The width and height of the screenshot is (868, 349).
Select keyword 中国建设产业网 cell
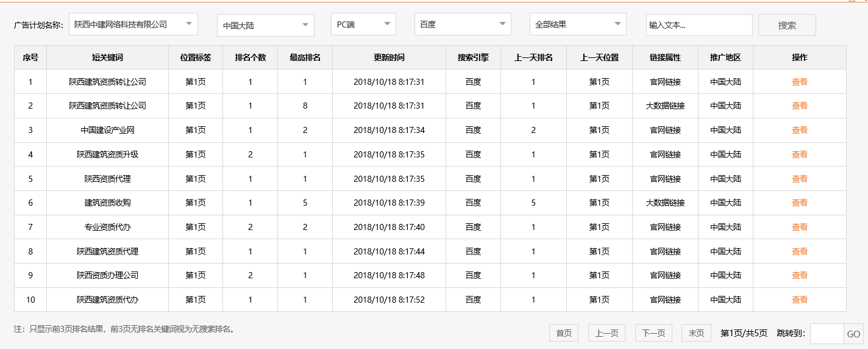coord(107,130)
